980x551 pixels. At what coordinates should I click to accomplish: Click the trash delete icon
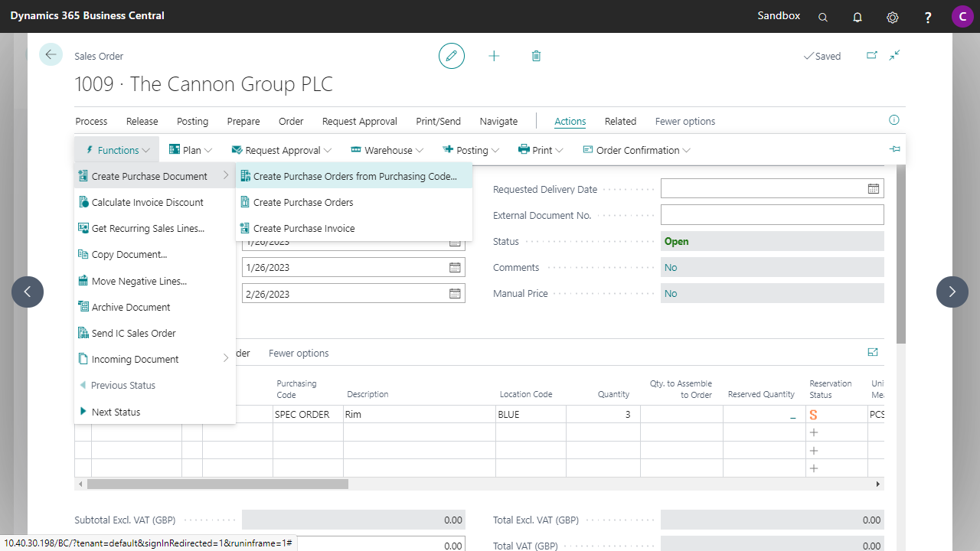pos(536,56)
